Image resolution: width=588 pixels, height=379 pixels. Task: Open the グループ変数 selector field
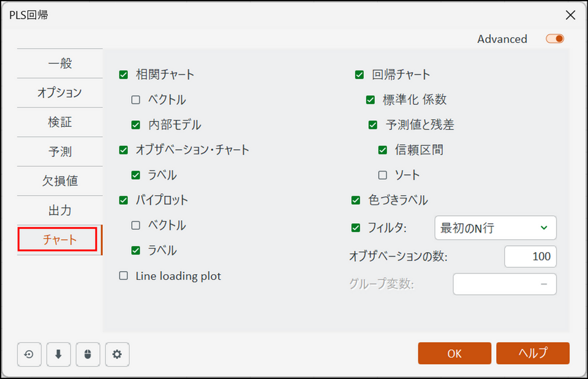click(x=505, y=285)
